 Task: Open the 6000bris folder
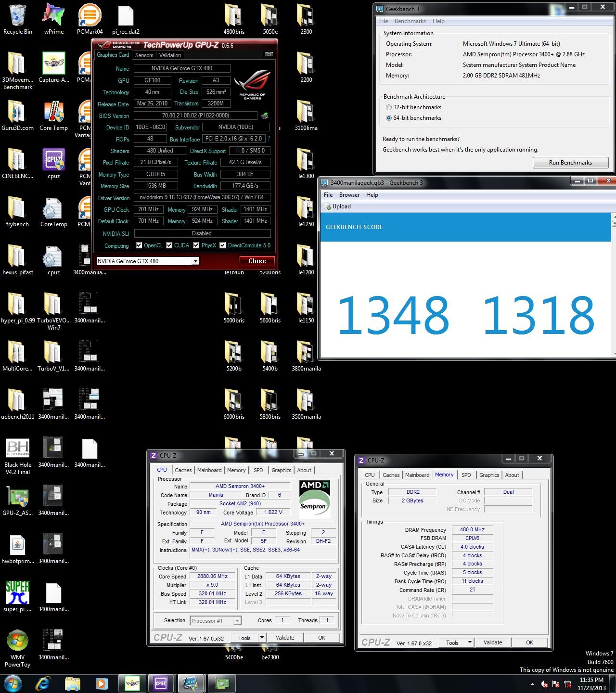pos(234,404)
